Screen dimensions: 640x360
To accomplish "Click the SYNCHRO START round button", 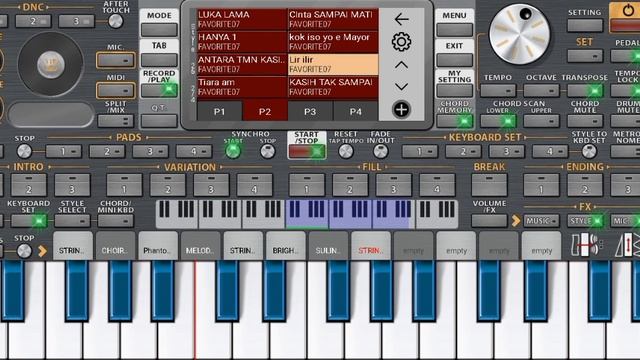I will (233, 151).
